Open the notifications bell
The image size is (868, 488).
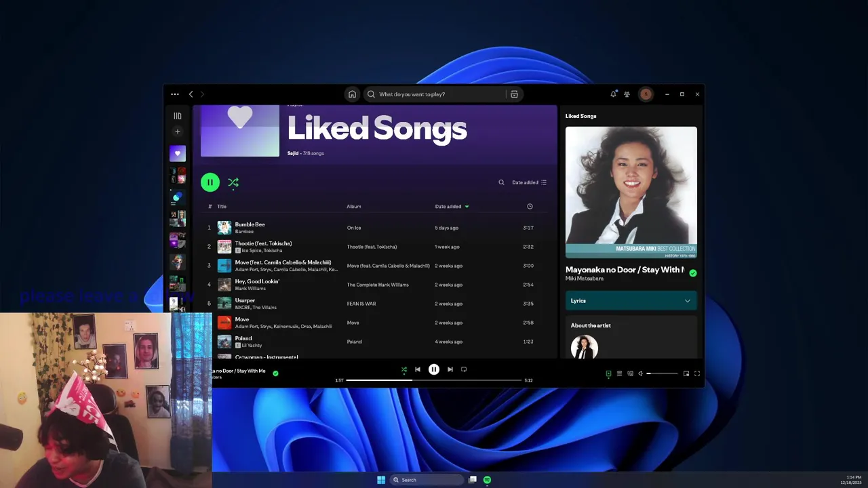coord(613,94)
